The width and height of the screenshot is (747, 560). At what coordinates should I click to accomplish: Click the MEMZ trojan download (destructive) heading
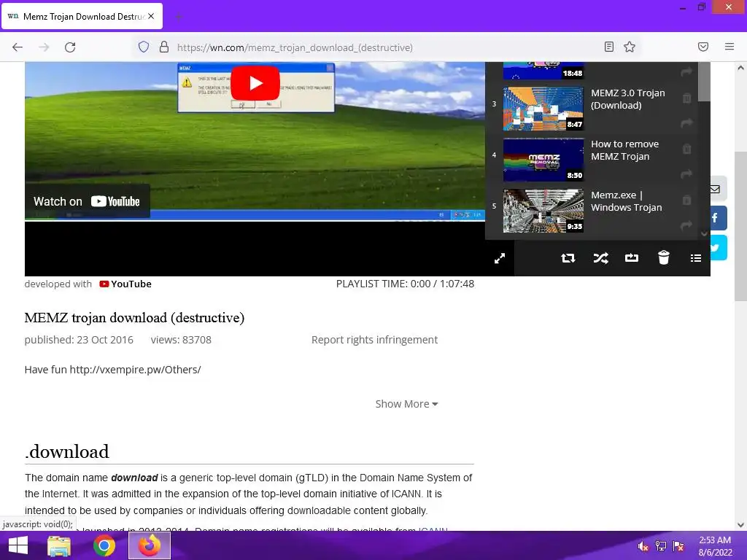point(134,318)
